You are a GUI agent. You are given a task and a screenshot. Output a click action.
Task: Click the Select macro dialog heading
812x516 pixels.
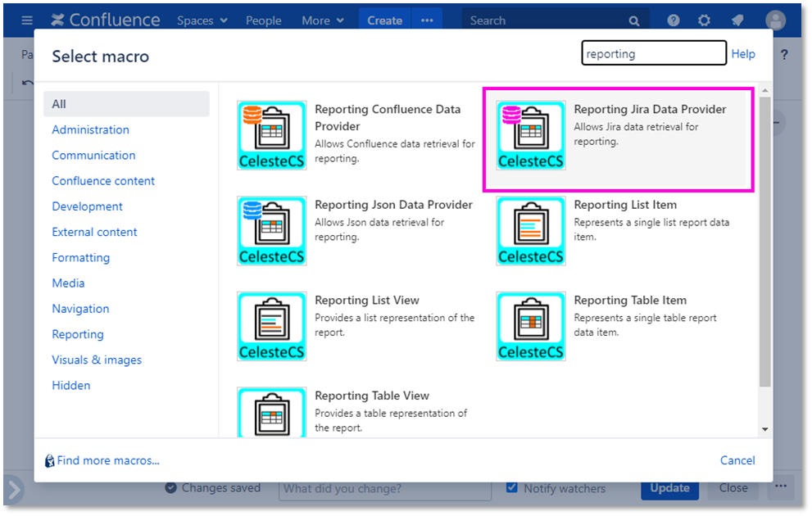tap(101, 57)
